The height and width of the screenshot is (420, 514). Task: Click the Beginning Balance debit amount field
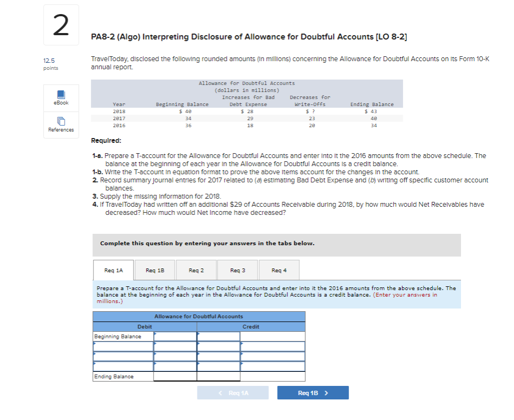pyautogui.click(x=173, y=336)
